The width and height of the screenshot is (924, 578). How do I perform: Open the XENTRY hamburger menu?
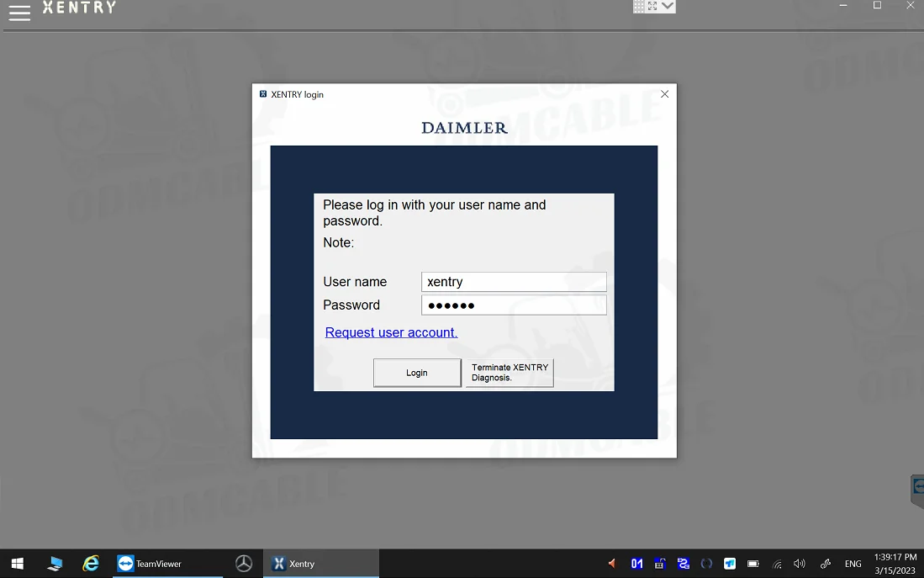click(18, 12)
